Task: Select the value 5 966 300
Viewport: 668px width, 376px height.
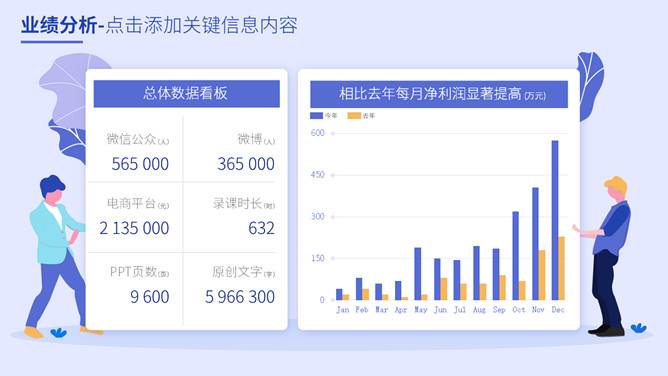Action: (240, 297)
